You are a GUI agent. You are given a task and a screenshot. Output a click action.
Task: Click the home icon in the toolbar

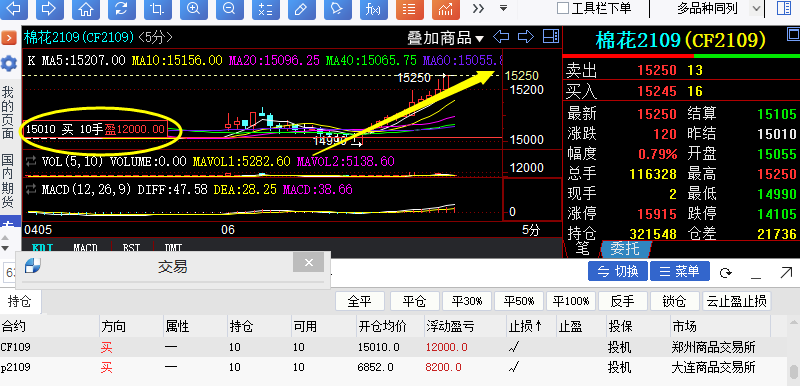[x=86, y=9]
